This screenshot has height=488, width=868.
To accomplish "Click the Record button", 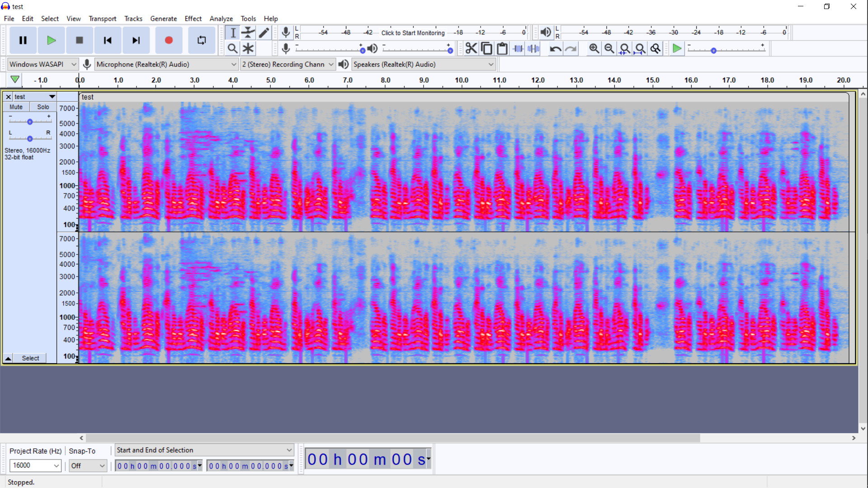I will click(x=168, y=40).
